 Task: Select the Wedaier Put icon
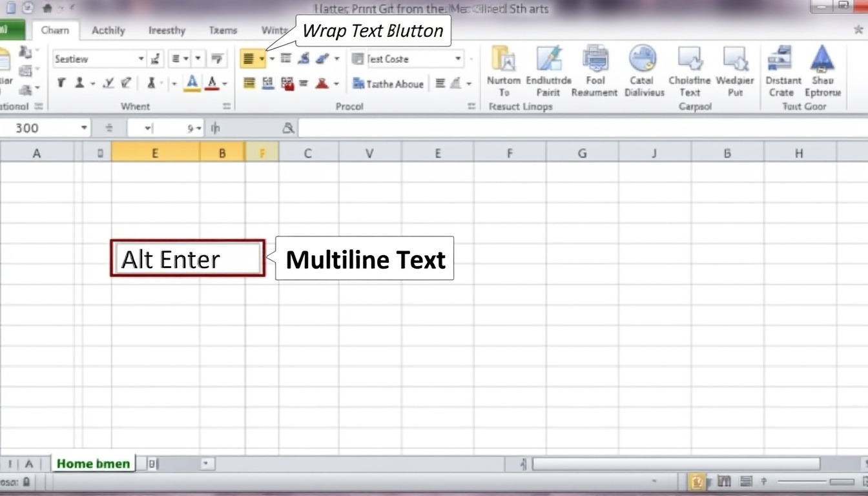[735, 59]
